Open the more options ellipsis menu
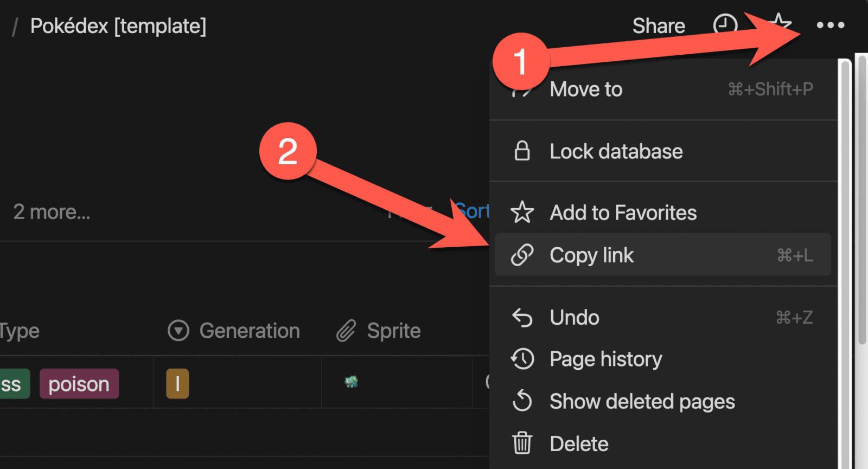Viewport: 868px width, 469px height. [x=831, y=25]
